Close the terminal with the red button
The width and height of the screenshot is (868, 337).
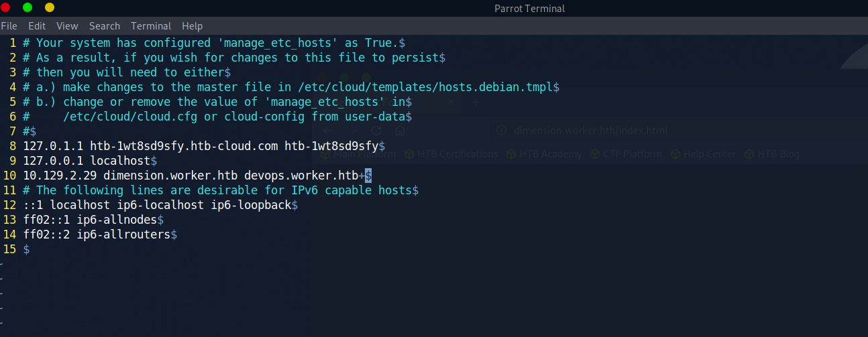[5, 7]
